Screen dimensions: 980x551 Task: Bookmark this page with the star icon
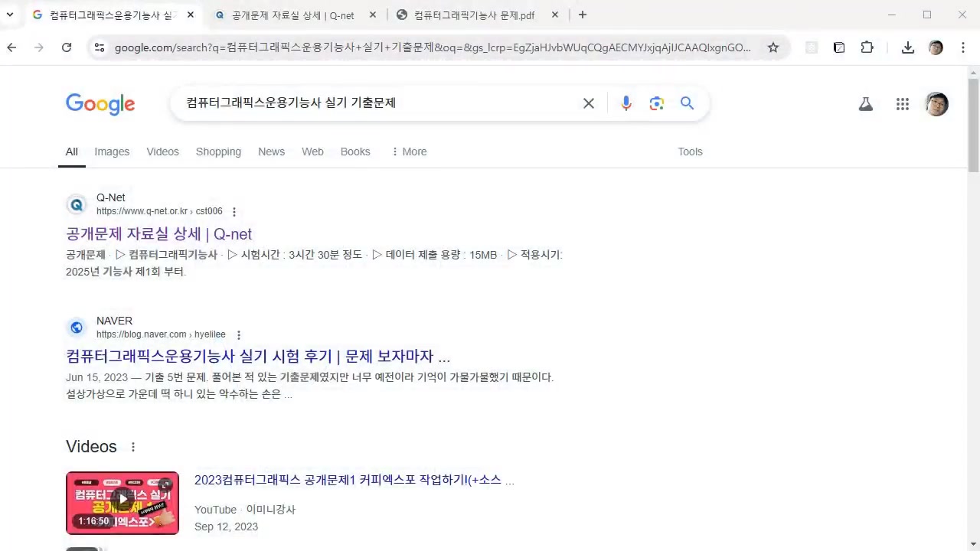click(773, 47)
